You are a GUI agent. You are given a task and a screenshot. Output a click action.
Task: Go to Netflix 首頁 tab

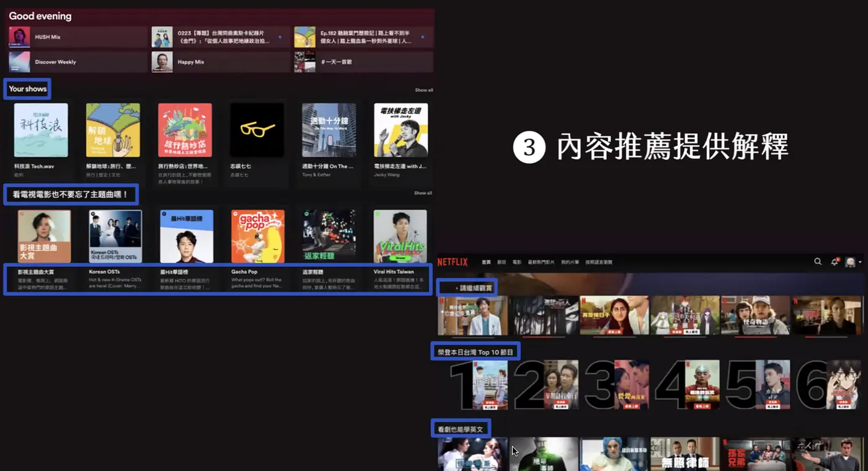point(486,262)
